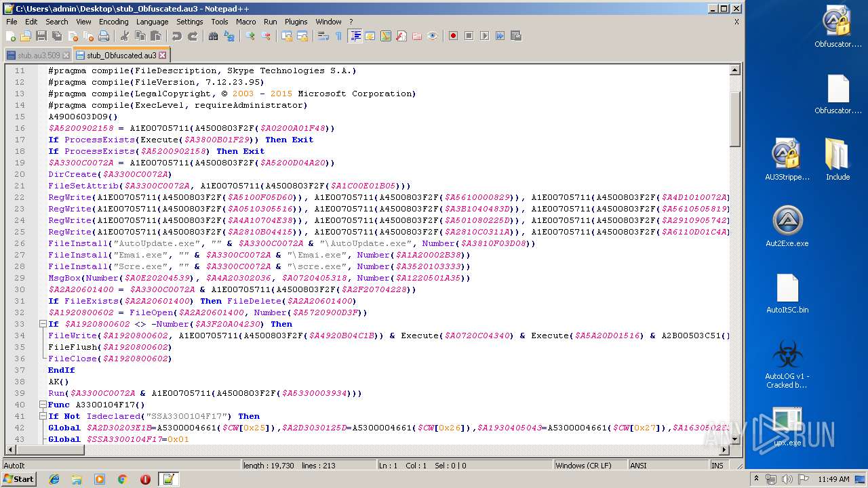
Task: Click the Replace toolbar icon
Action: pos(229,36)
